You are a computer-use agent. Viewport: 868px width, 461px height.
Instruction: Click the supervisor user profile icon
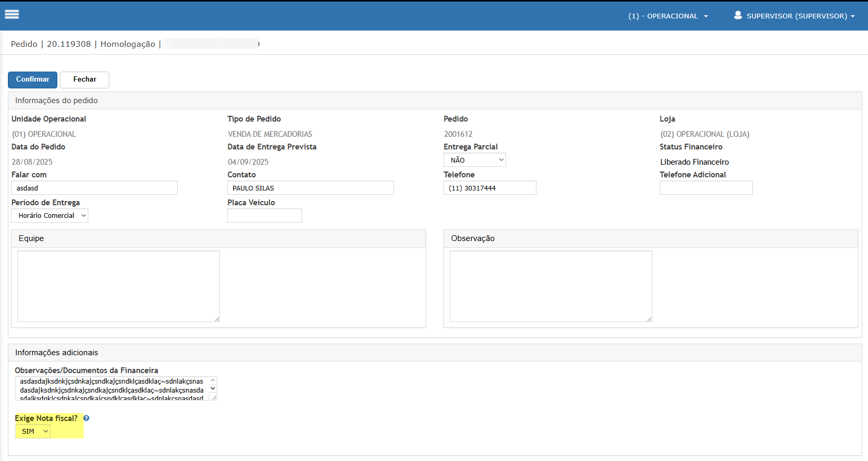pos(738,15)
